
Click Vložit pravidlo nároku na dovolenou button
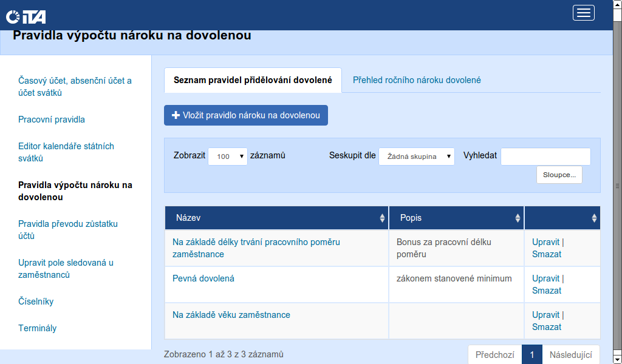[245, 115]
